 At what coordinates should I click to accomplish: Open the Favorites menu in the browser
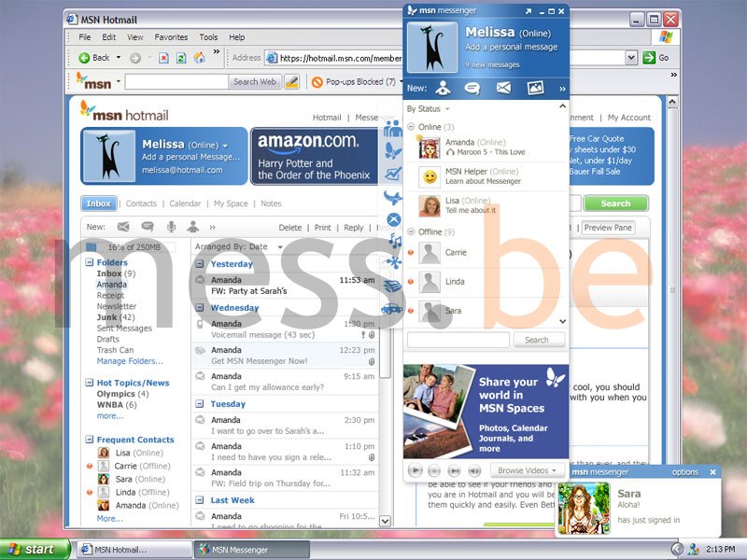coord(171,37)
